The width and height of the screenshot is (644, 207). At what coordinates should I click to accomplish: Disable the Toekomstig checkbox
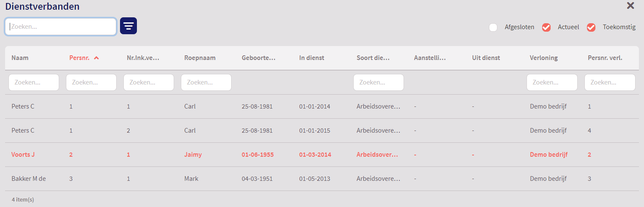(591, 27)
